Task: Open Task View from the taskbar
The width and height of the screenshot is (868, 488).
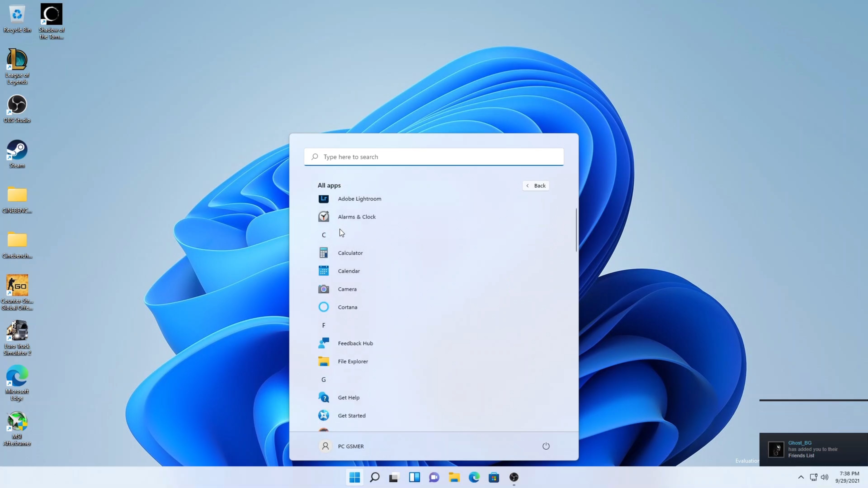Action: tap(394, 477)
